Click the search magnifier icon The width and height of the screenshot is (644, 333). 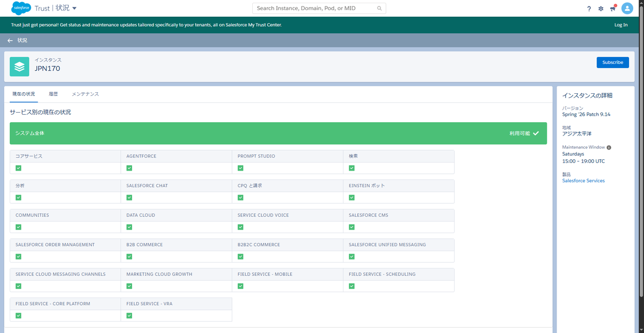coord(380,9)
